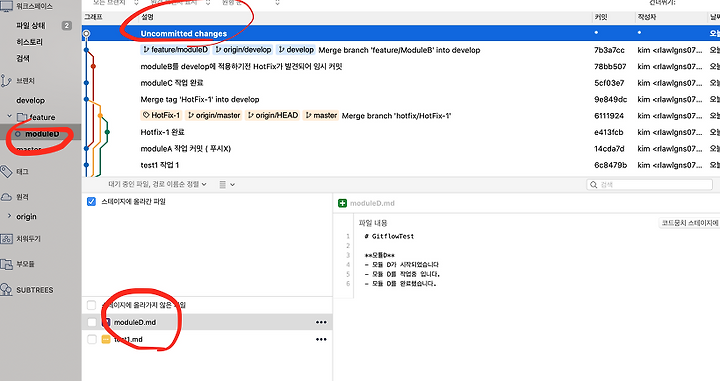Image resolution: width=720 pixels, height=381 pixels.
Task: Click the 코드뭉치 스테이지에 button
Action: pos(689,223)
